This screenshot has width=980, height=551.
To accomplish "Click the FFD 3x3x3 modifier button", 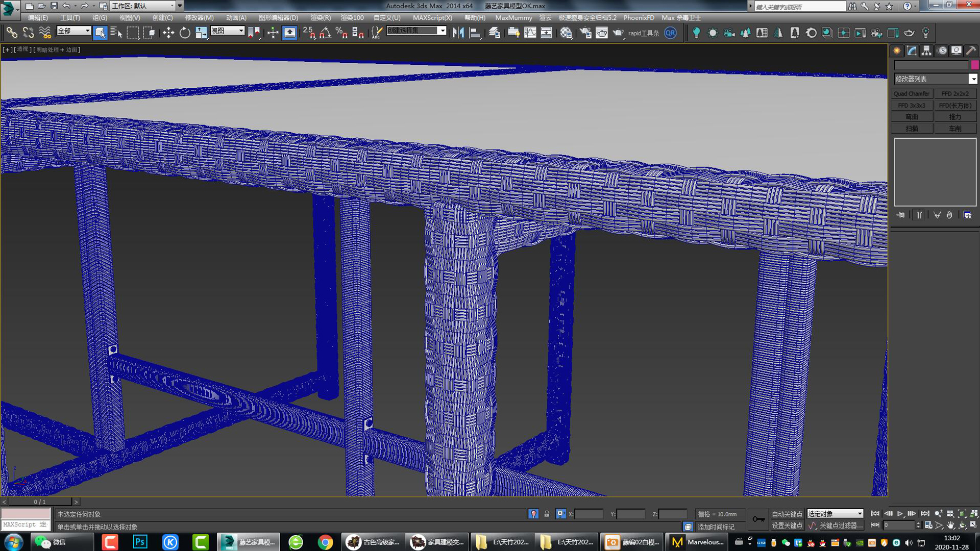I will pos(912,106).
